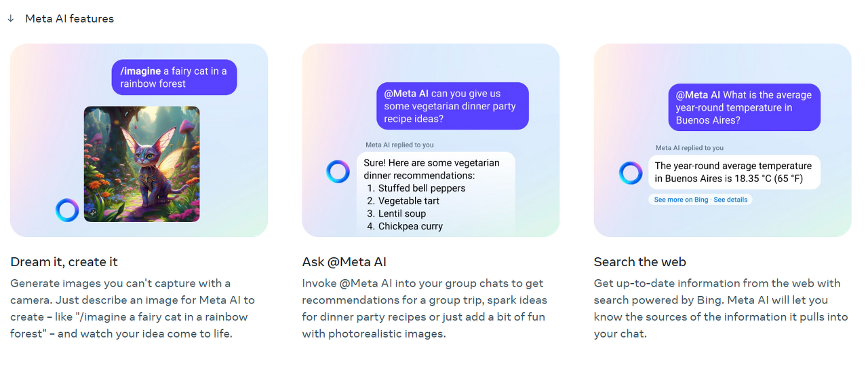
Task: Click the Meta AI ring icon beside cat image
Action: (67, 210)
